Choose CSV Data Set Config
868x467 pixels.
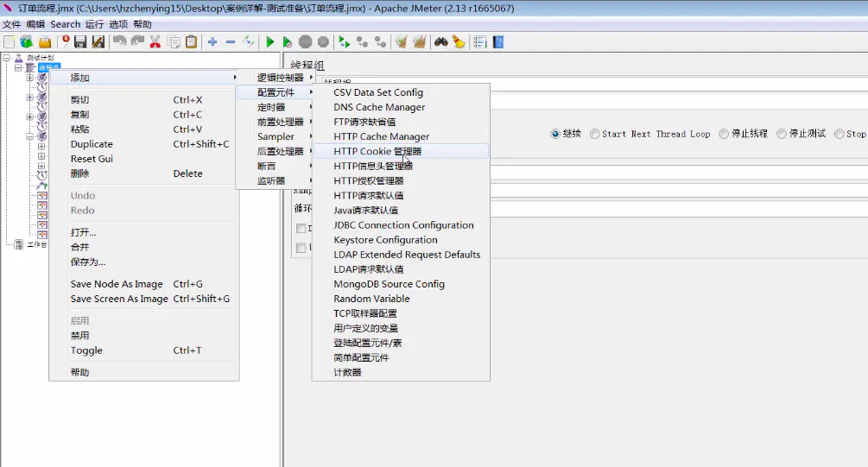point(401,92)
